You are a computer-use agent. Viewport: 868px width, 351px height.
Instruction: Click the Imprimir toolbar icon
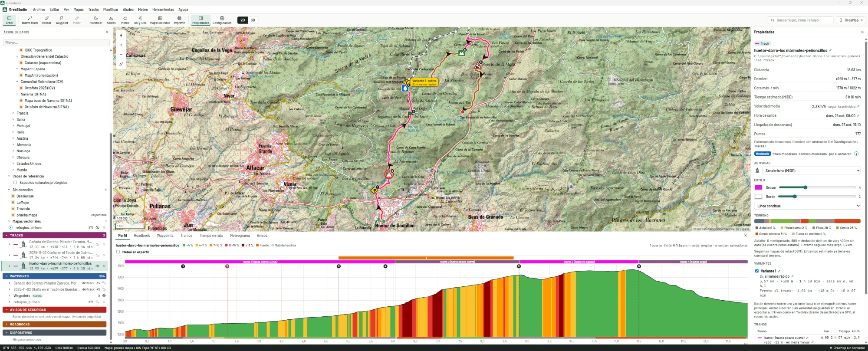(x=179, y=20)
